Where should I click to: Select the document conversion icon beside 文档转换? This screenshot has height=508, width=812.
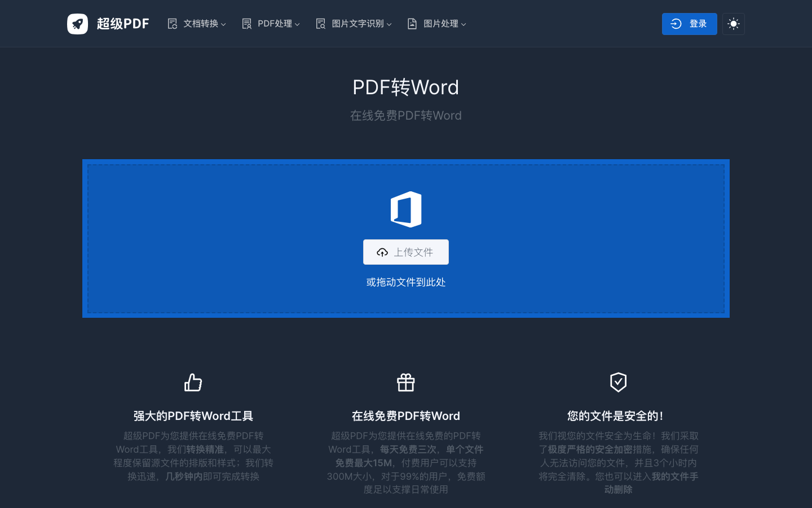point(173,24)
